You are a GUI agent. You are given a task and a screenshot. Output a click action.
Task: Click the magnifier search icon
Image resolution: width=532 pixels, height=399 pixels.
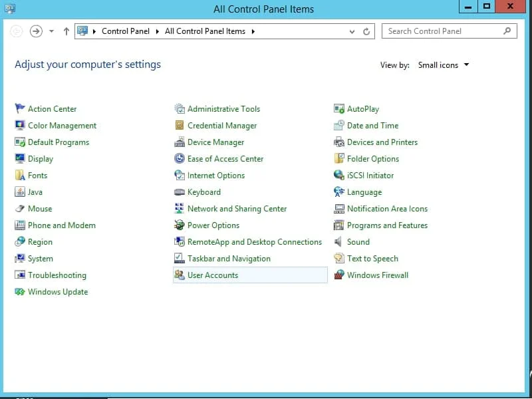(x=507, y=31)
